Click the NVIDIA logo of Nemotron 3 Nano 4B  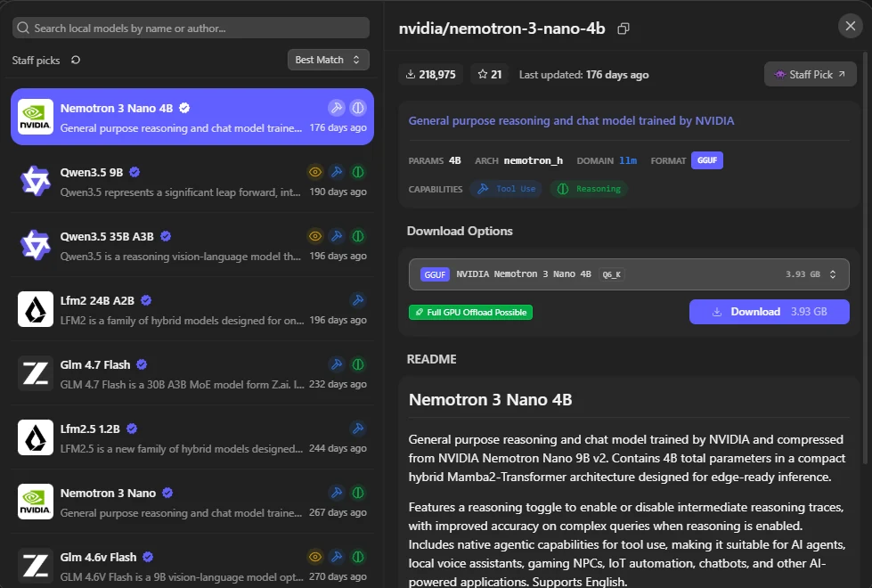pyautogui.click(x=36, y=117)
